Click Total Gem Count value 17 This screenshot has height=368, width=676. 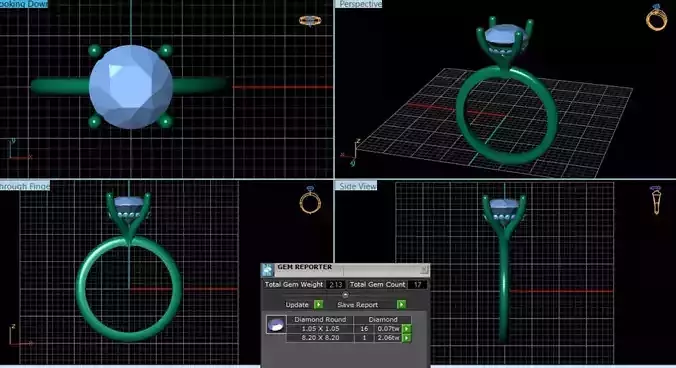417,284
